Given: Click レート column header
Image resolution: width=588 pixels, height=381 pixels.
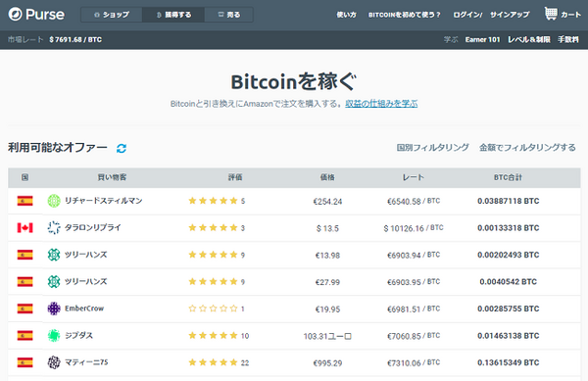Looking at the screenshot, I should 414,177.
